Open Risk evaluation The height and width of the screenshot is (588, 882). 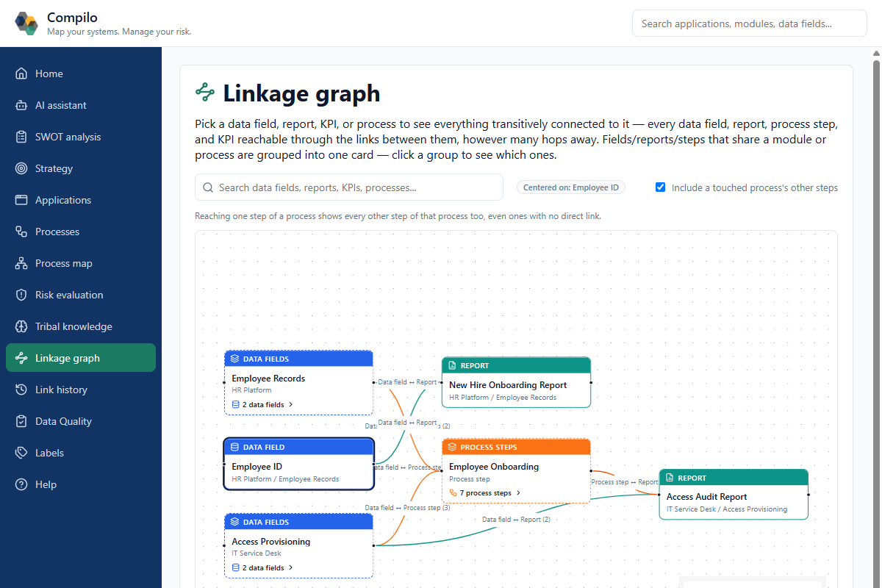point(81,295)
